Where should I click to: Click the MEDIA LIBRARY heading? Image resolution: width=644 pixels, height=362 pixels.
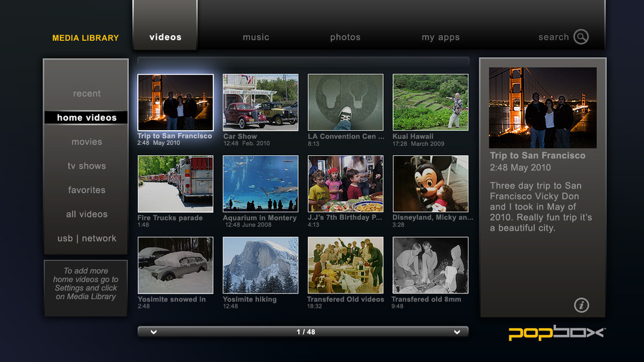coord(86,38)
